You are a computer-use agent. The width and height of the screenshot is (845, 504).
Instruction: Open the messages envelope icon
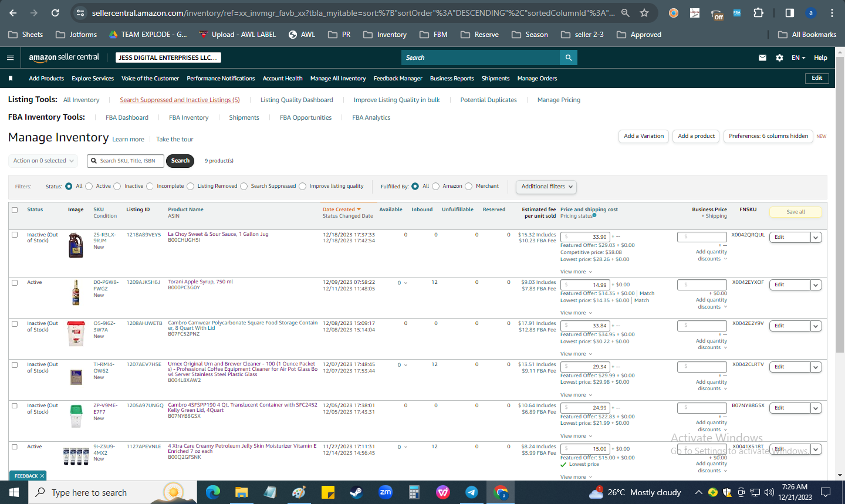coord(762,57)
